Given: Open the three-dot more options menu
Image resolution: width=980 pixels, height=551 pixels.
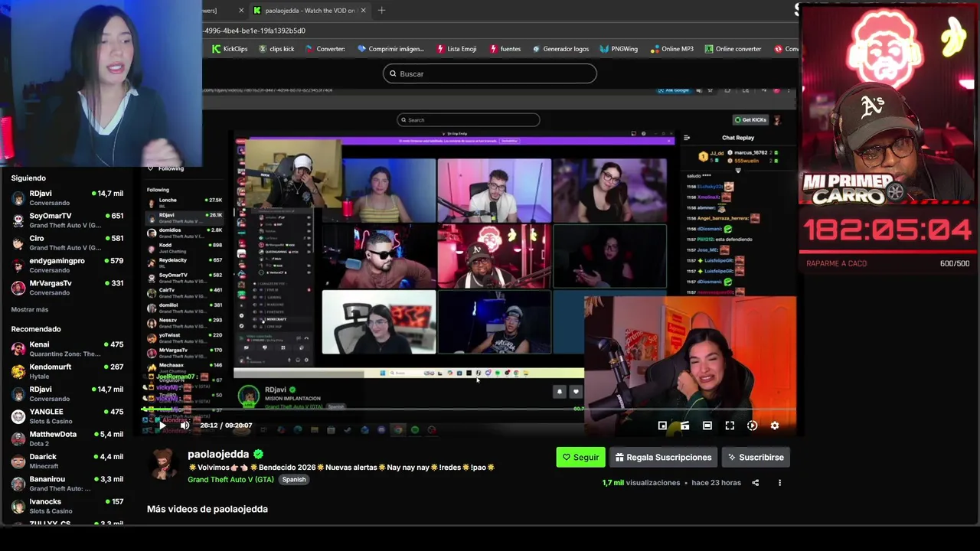Looking at the screenshot, I should [779, 483].
